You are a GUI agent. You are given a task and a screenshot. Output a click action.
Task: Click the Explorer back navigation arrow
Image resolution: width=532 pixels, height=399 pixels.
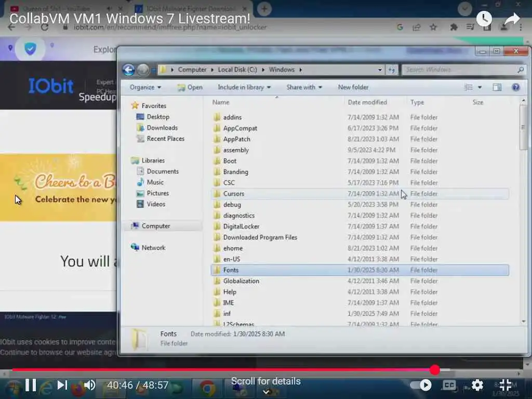click(x=129, y=70)
